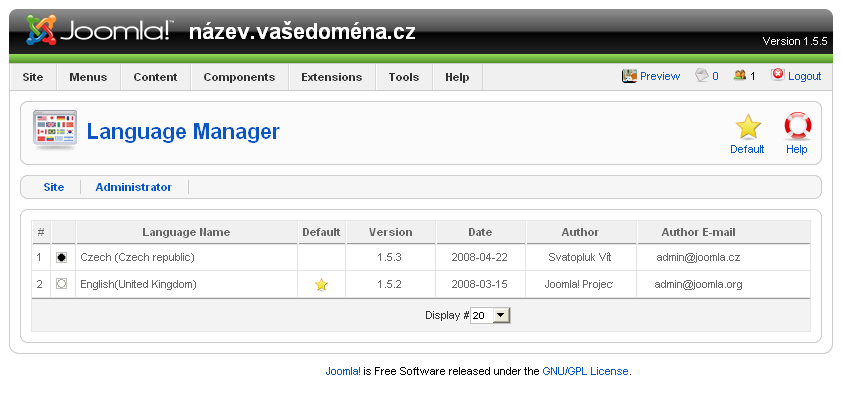This screenshot has height=395, width=842.
Task: Select the Czech (Czech republic) radio button
Action: point(61,258)
